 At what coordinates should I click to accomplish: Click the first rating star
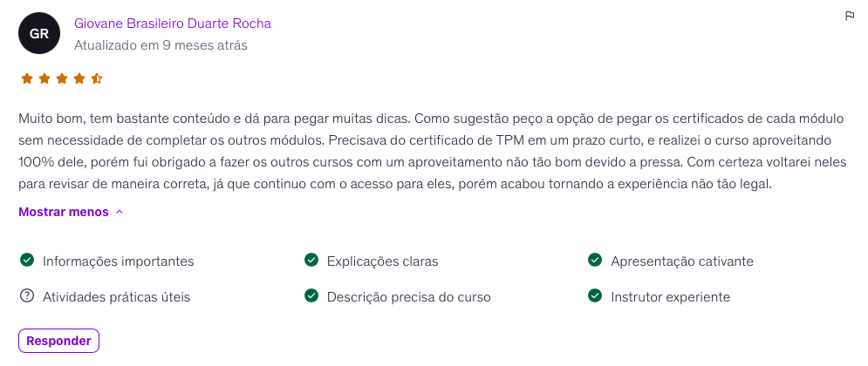27,78
